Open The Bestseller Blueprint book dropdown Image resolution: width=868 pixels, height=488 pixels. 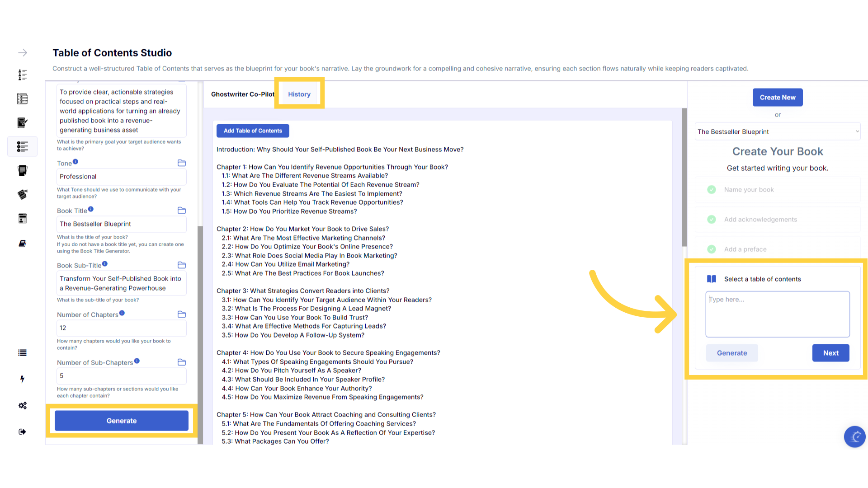tap(778, 132)
